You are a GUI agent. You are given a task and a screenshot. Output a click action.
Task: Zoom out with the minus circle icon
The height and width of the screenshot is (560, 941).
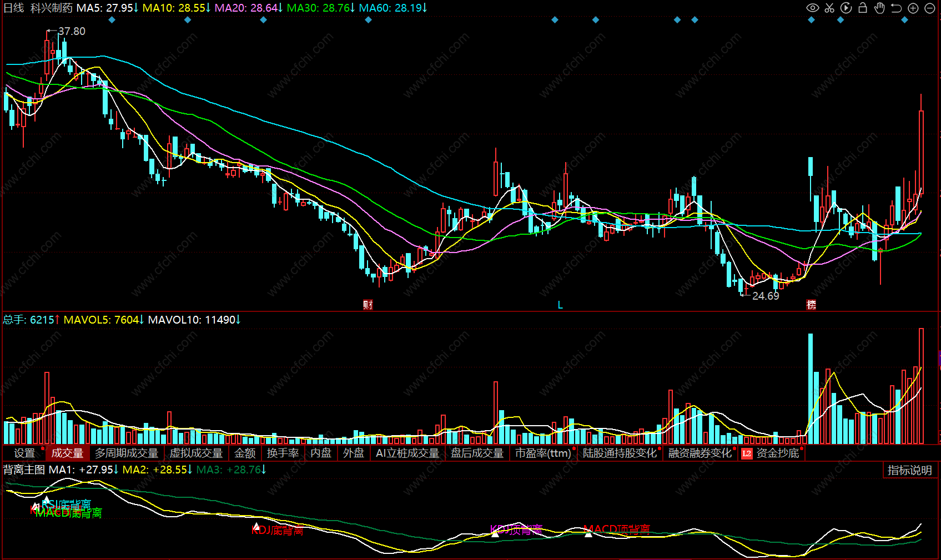pos(930,8)
